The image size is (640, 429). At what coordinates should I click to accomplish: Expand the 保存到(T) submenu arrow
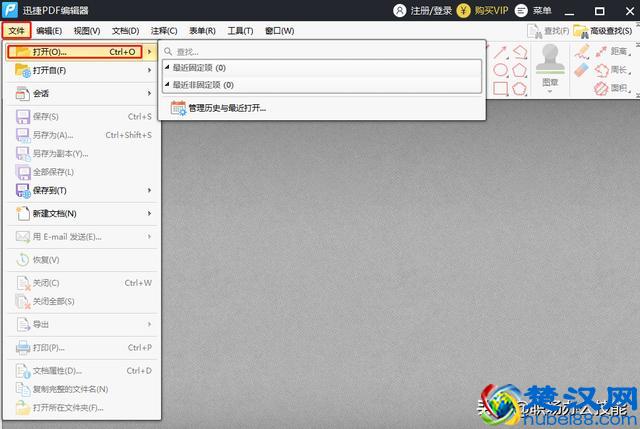pyautogui.click(x=149, y=191)
